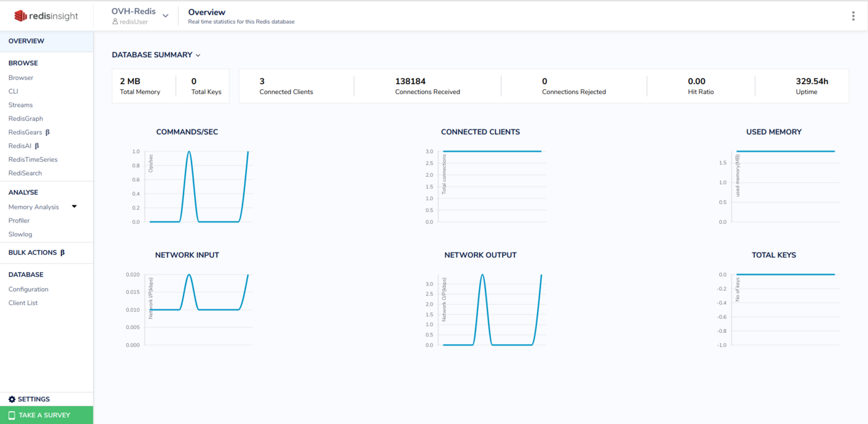Click the redisUser person icon
Viewport: 868px width, 424px height.
coord(115,22)
